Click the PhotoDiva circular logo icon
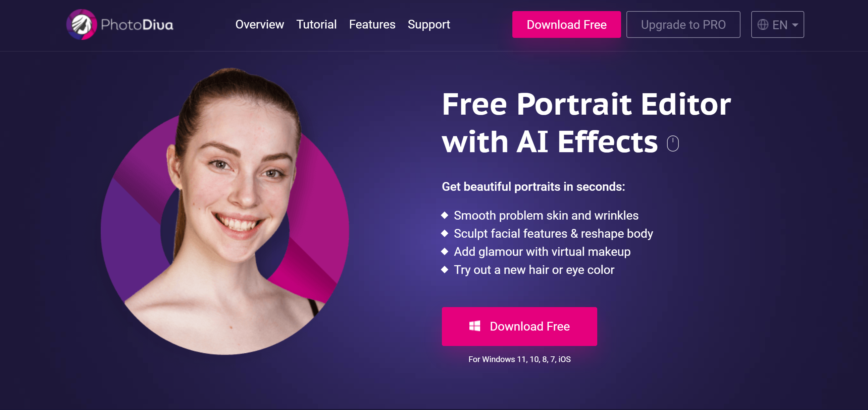Image resolution: width=868 pixels, height=410 pixels. pos(82,24)
